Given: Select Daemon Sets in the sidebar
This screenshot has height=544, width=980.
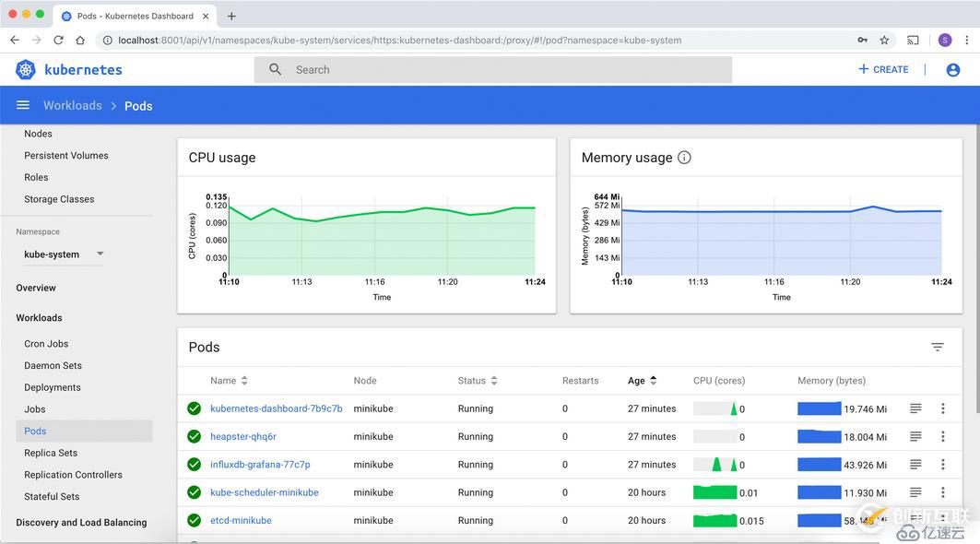Looking at the screenshot, I should (x=52, y=365).
